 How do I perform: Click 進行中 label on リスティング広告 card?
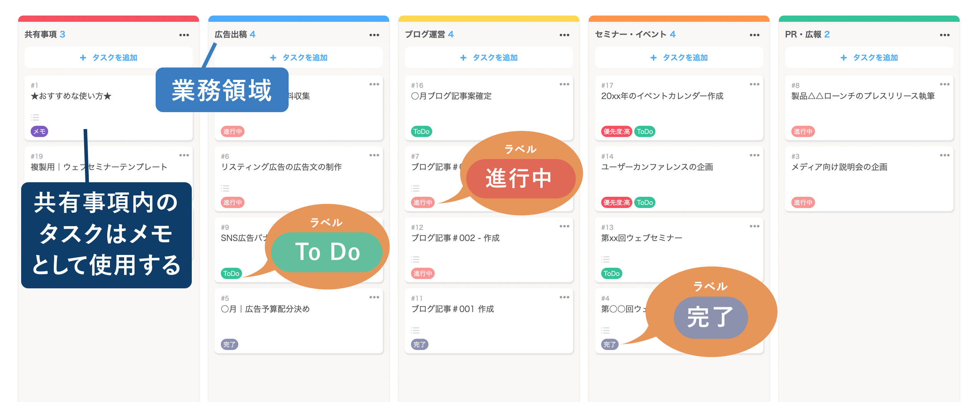[x=233, y=203]
